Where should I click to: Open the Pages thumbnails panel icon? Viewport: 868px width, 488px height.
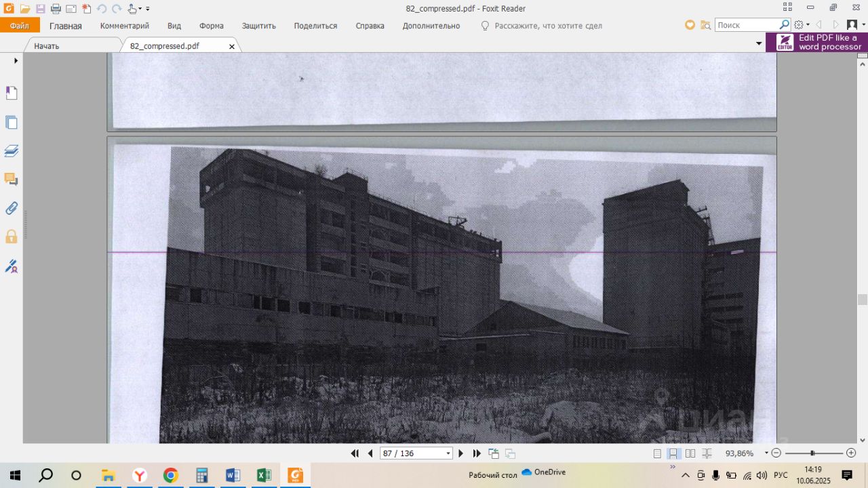(x=12, y=123)
